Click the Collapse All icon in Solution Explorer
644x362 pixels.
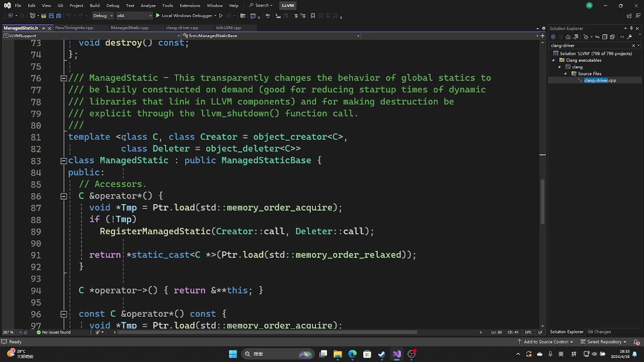[x=605, y=37]
